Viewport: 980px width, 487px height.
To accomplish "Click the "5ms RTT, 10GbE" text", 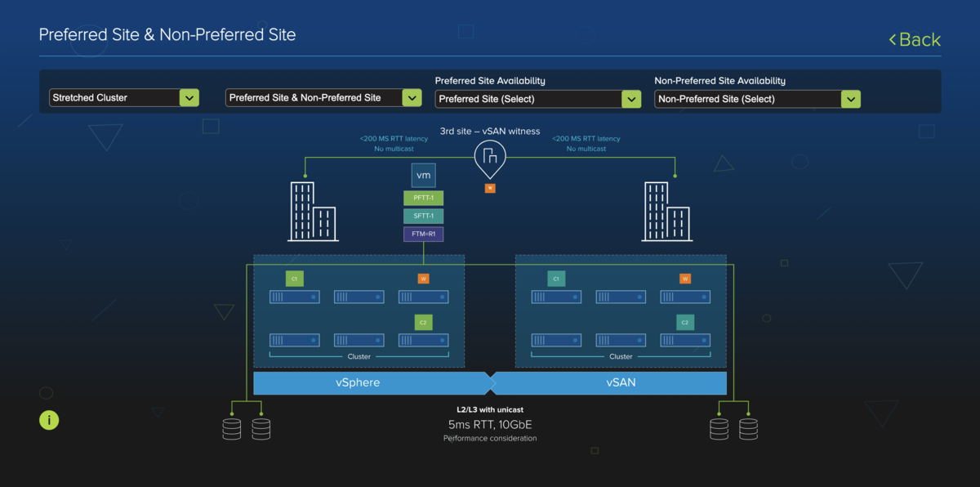I will pyautogui.click(x=490, y=424).
